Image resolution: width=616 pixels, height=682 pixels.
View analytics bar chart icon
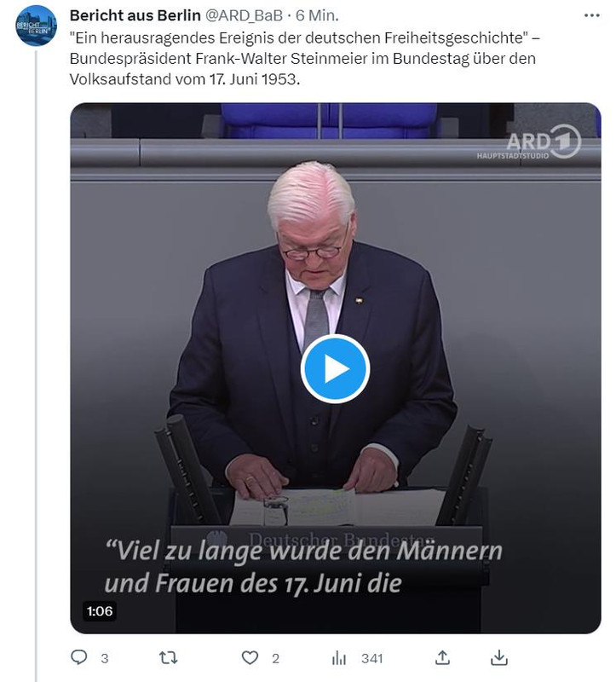tap(339, 658)
